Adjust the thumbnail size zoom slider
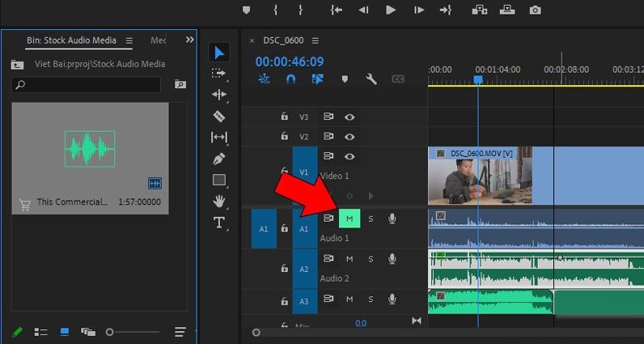644x344 pixels. click(111, 332)
